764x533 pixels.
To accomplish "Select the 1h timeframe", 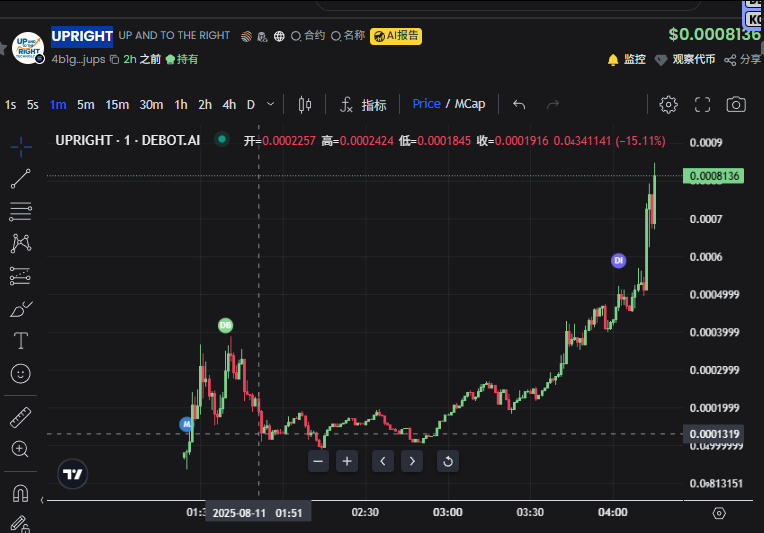I will tap(181, 105).
